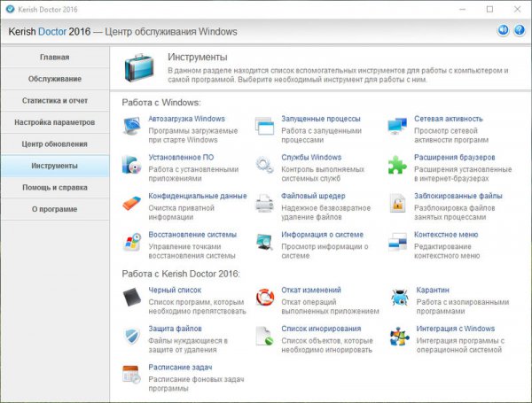Image resolution: width=532 pixels, height=403 pixels.
Task: Click the Службы Windows gears icon
Action: pyautogui.click(x=264, y=165)
